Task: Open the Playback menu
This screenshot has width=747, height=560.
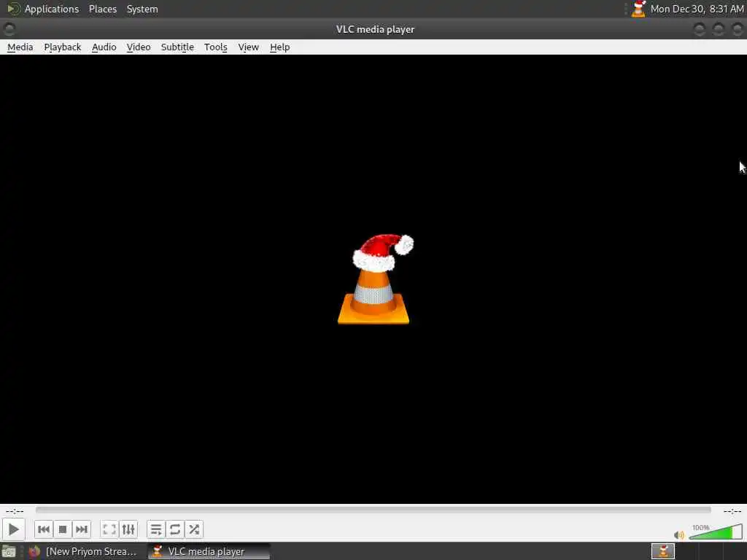Action: tap(63, 47)
